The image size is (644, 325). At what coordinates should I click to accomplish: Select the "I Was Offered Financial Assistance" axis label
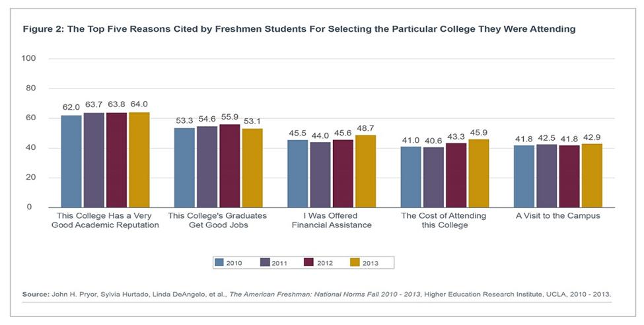(334, 220)
